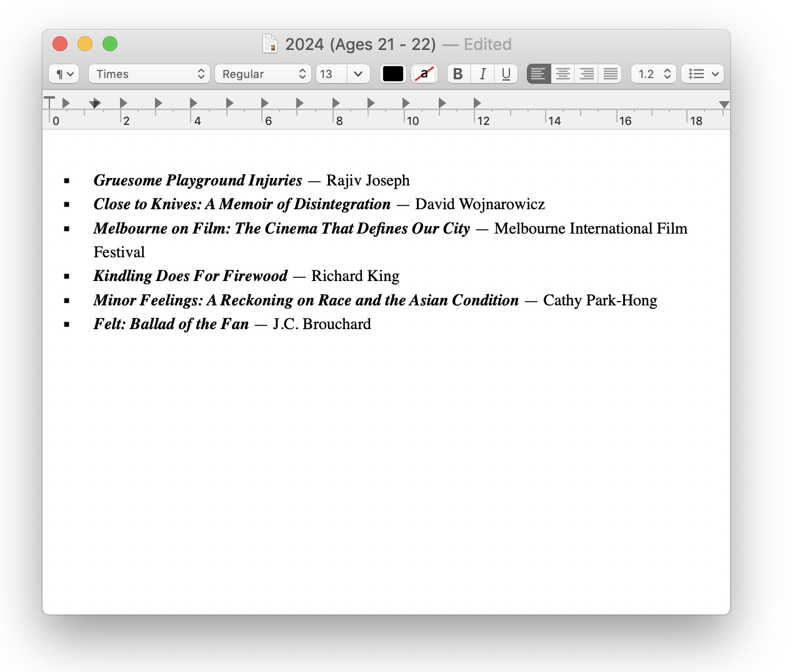Viewport: 790px width, 672px height.
Task: Click the tab stop near ruler mark 2
Action: (x=123, y=103)
